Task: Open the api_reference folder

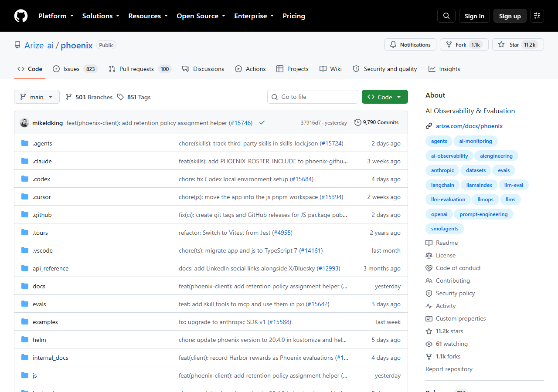Action: (x=51, y=268)
